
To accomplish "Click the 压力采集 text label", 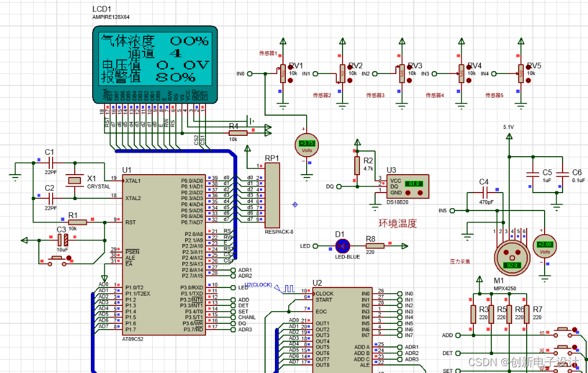I will (460, 261).
